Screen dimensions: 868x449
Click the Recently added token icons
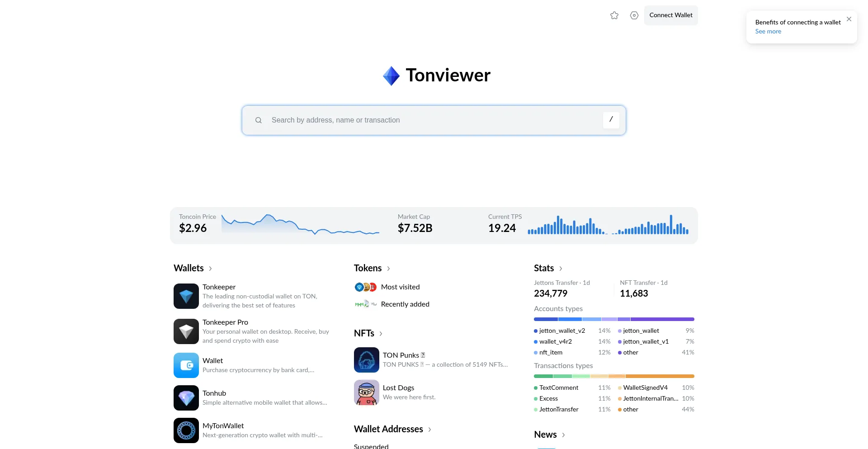coord(366,304)
